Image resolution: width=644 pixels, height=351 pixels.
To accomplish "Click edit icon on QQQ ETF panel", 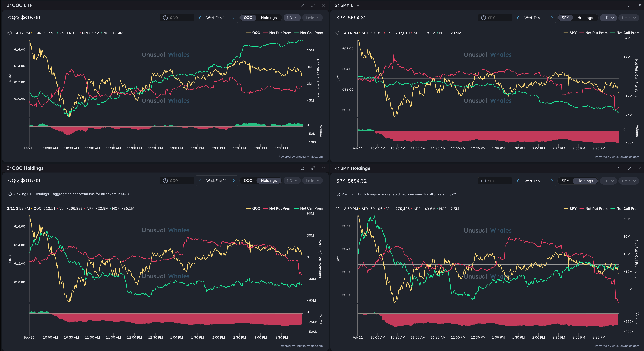I will click(x=303, y=5).
